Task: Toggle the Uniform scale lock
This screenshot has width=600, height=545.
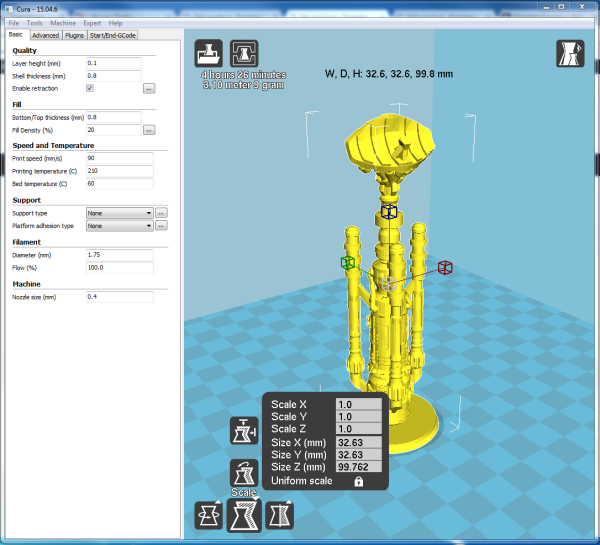Action: tap(357, 481)
